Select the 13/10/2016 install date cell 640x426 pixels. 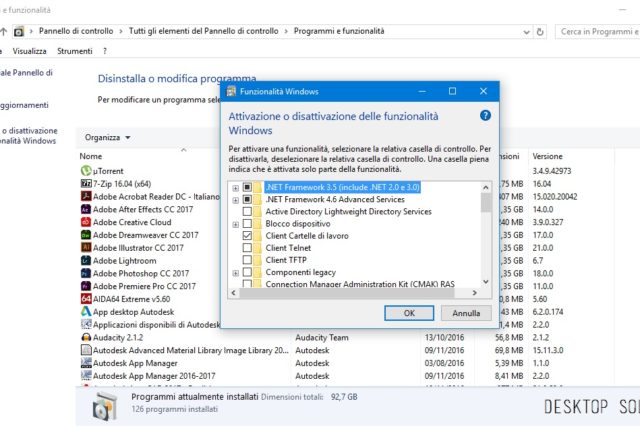tap(444, 337)
